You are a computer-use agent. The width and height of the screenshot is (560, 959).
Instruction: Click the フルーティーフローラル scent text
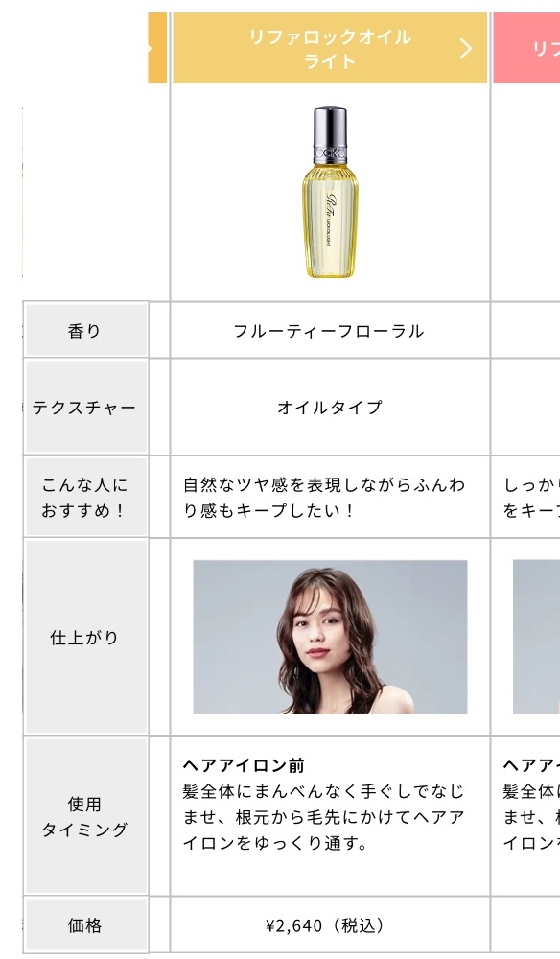coord(329,331)
